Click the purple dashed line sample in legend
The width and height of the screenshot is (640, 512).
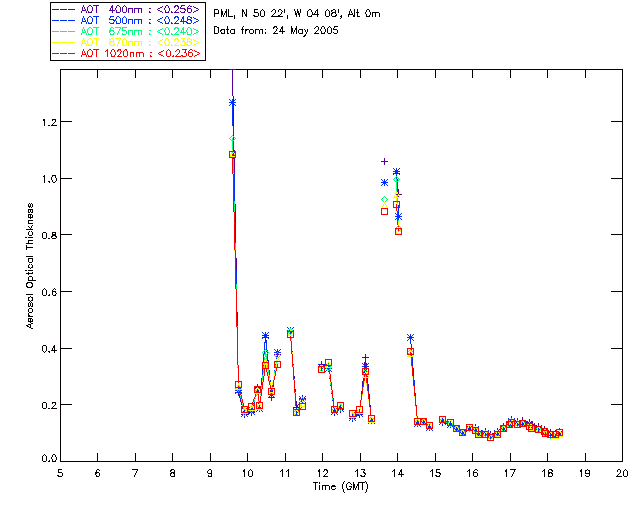(63, 10)
